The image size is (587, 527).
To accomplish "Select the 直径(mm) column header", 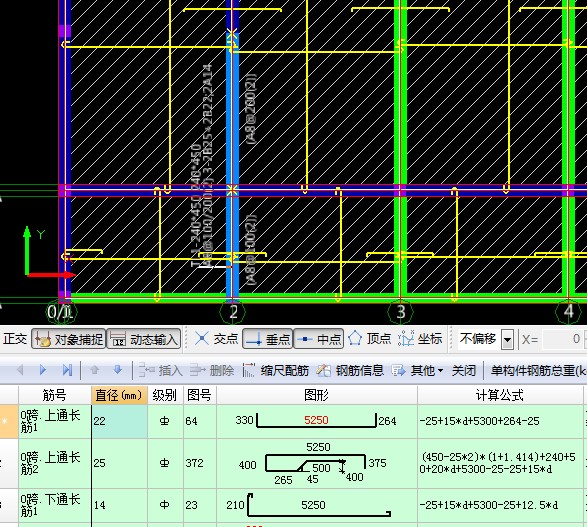I will tap(119, 395).
